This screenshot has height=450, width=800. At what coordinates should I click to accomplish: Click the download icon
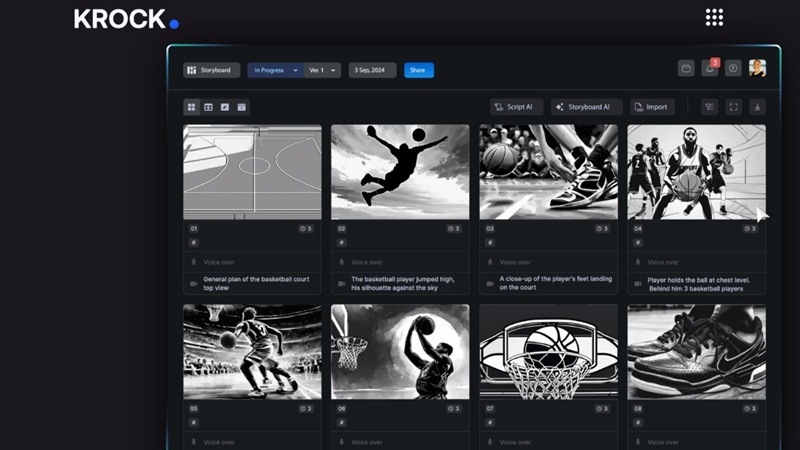[757, 107]
